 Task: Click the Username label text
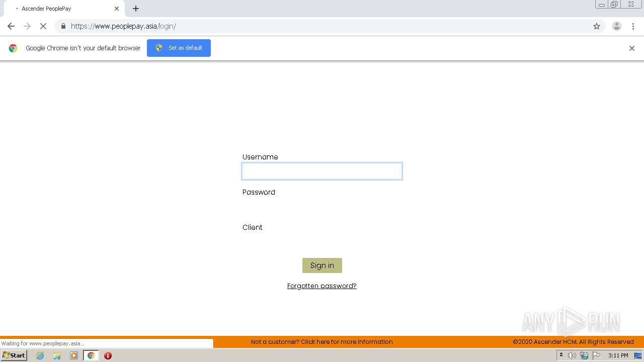click(260, 157)
